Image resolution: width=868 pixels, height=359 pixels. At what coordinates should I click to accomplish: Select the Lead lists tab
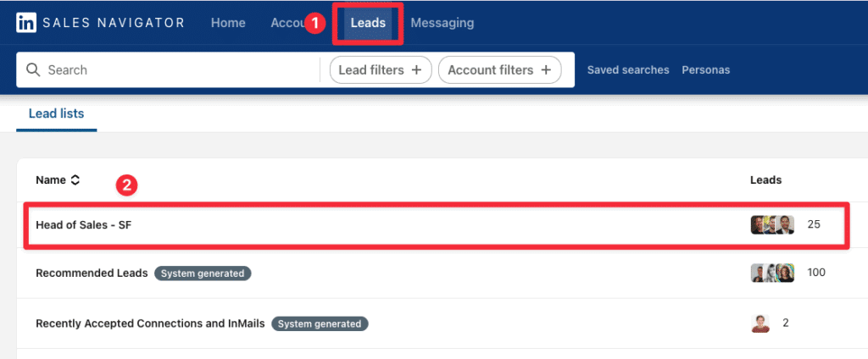[57, 114]
